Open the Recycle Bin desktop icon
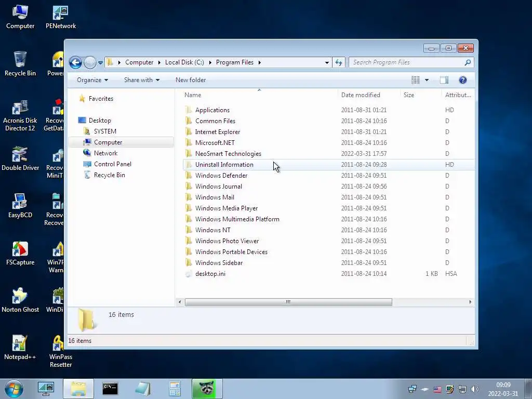Viewport: 532px width, 399px height. 20,64
